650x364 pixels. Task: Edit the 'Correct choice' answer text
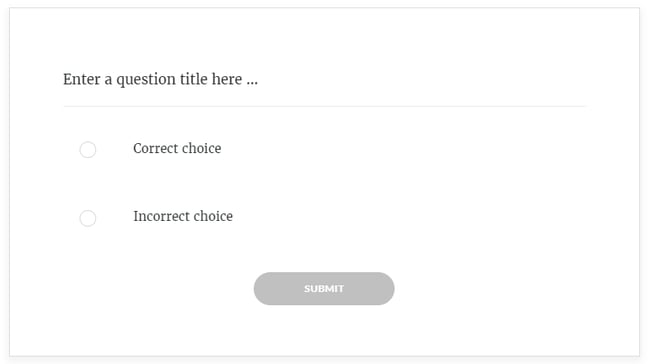[177, 148]
